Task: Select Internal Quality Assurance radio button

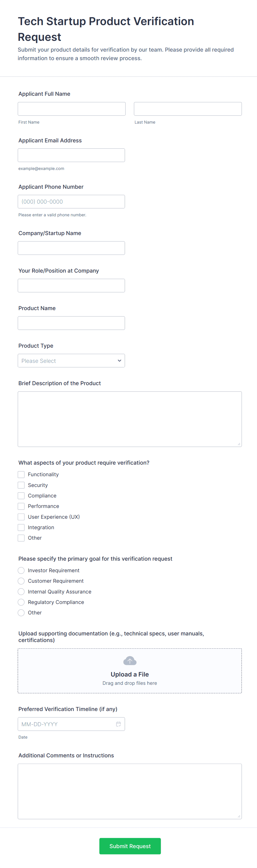Action: point(21,591)
